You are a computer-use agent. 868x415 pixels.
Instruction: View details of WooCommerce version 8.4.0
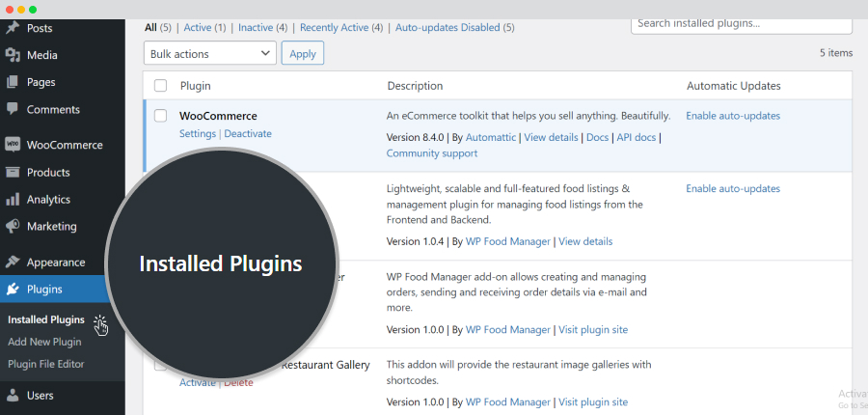click(551, 137)
